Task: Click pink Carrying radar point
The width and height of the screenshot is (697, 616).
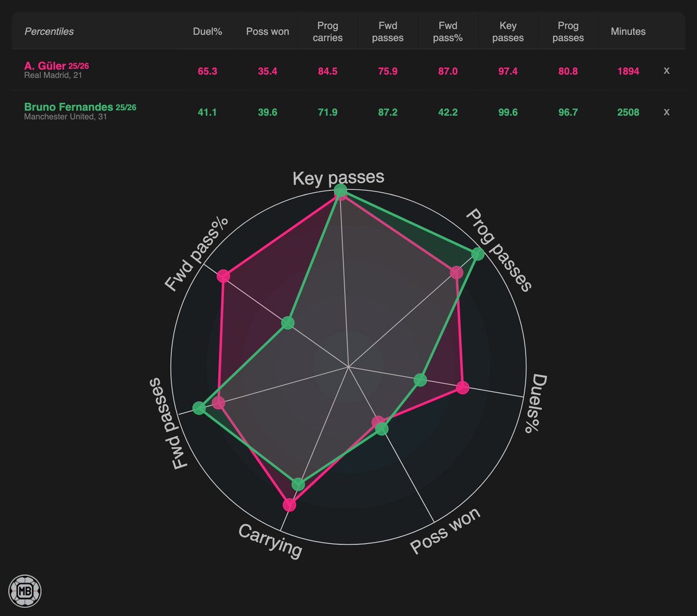Action: pyautogui.click(x=289, y=505)
